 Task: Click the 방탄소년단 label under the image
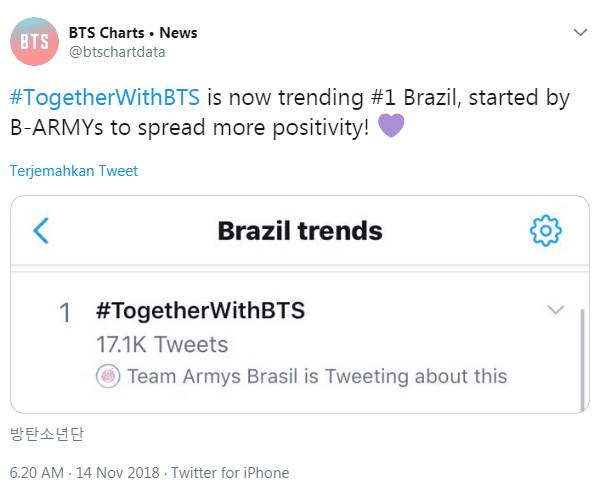[47, 434]
